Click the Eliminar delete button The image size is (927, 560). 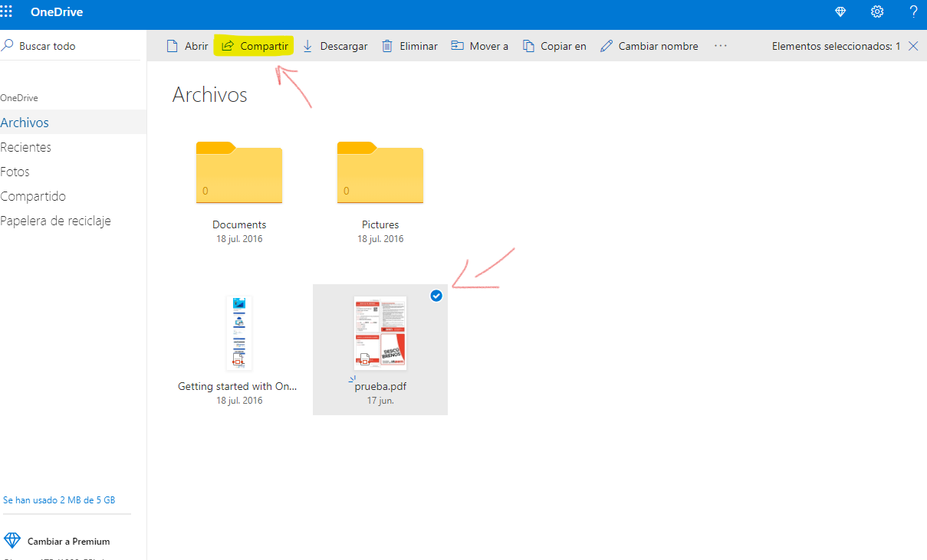(409, 46)
